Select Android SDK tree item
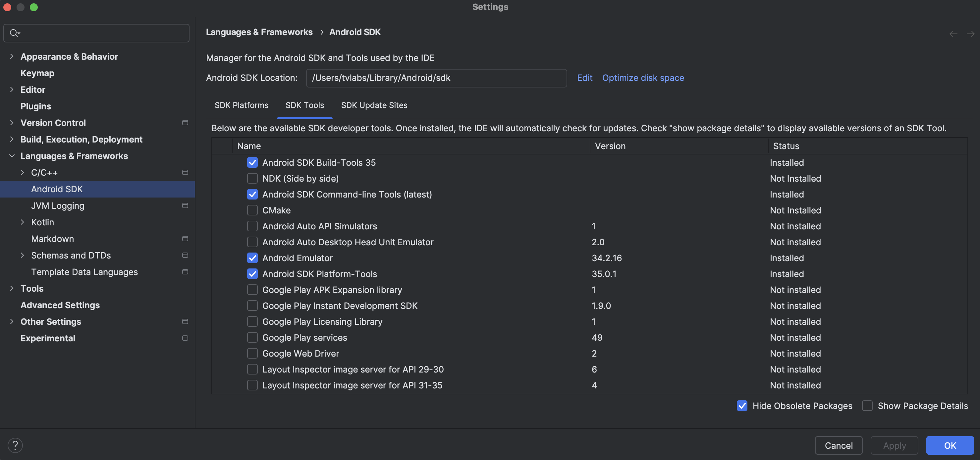The height and width of the screenshot is (460, 980). 56,189
